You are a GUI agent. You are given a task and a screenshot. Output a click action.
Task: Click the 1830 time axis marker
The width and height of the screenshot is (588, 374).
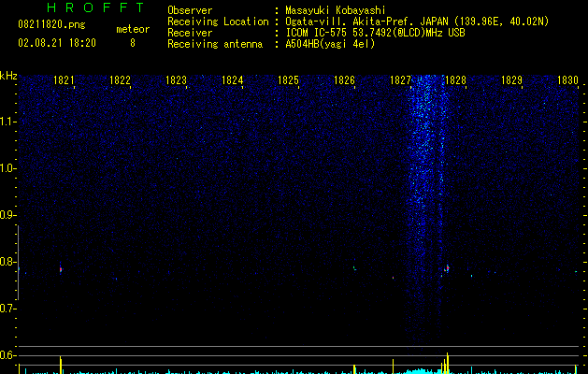tap(567, 80)
